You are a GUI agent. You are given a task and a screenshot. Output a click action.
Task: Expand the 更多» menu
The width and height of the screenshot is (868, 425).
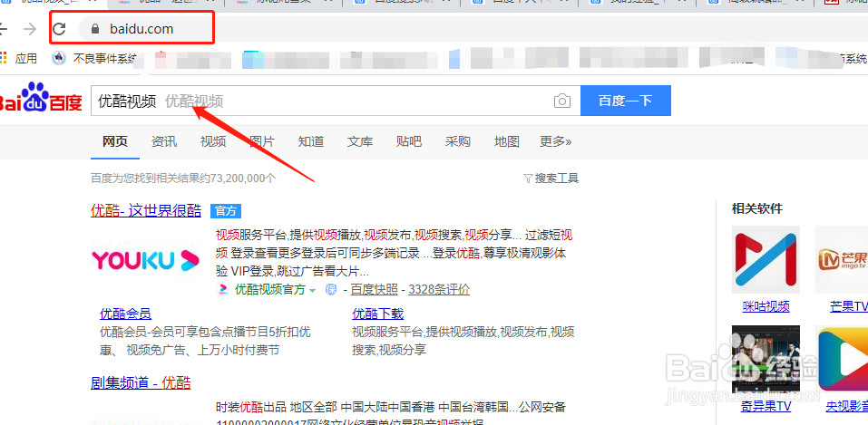coord(556,141)
